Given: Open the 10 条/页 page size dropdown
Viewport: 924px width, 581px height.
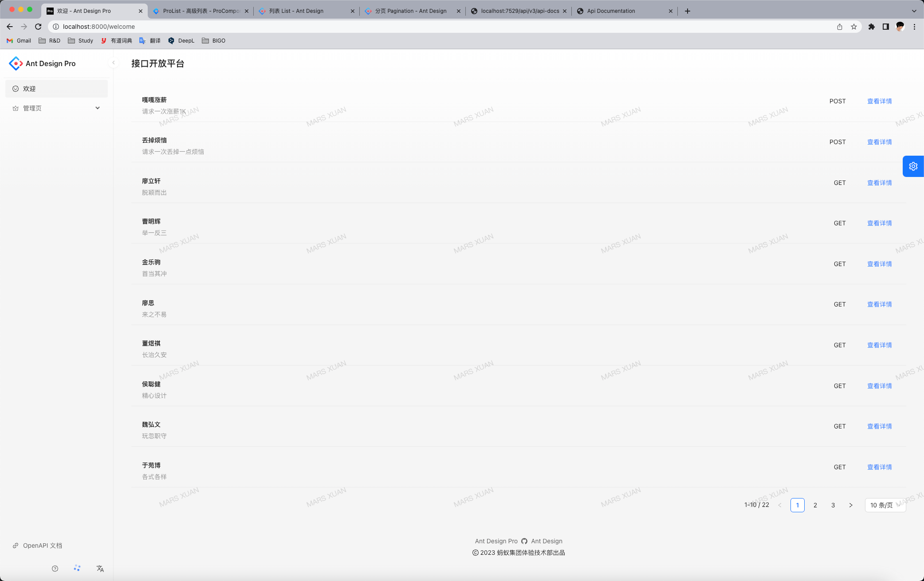Looking at the screenshot, I should coord(885,505).
